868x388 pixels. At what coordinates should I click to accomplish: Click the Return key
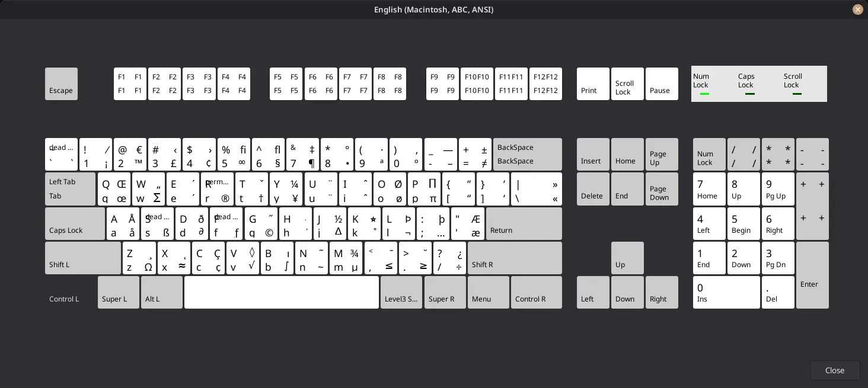(x=524, y=223)
